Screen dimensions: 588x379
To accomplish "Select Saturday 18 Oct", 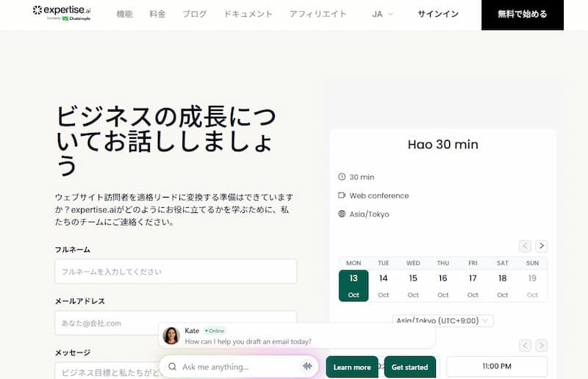I will (503, 286).
